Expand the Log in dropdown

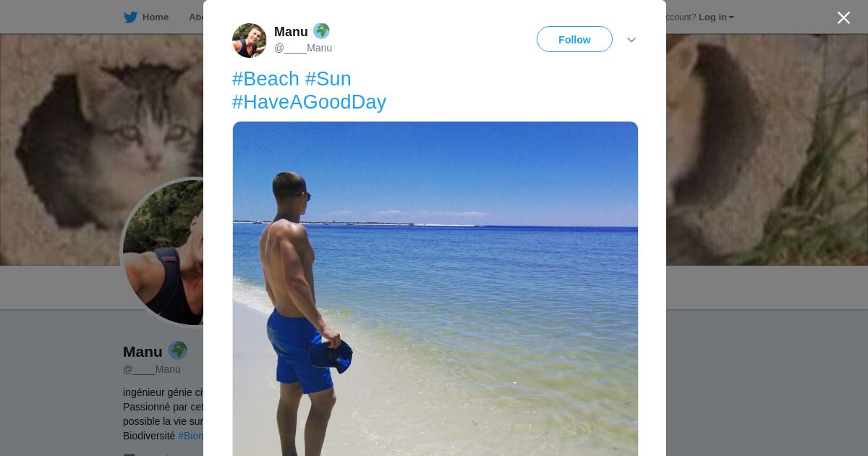[x=716, y=17]
